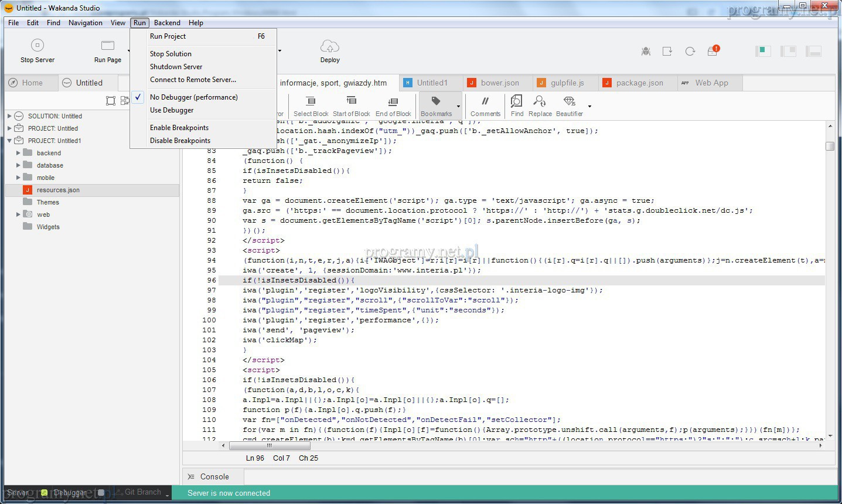
Task: Open the debugger bug icon
Action: pyautogui.click(x=646, y=52)
